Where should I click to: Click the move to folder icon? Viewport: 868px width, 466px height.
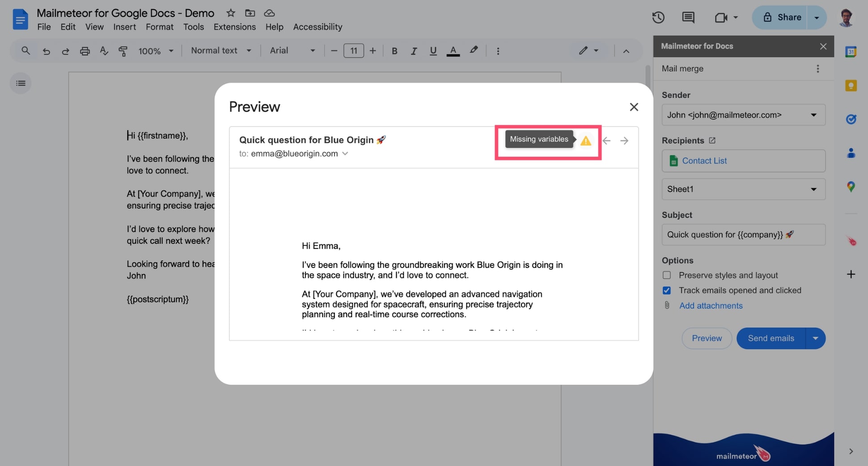[250, 13]
